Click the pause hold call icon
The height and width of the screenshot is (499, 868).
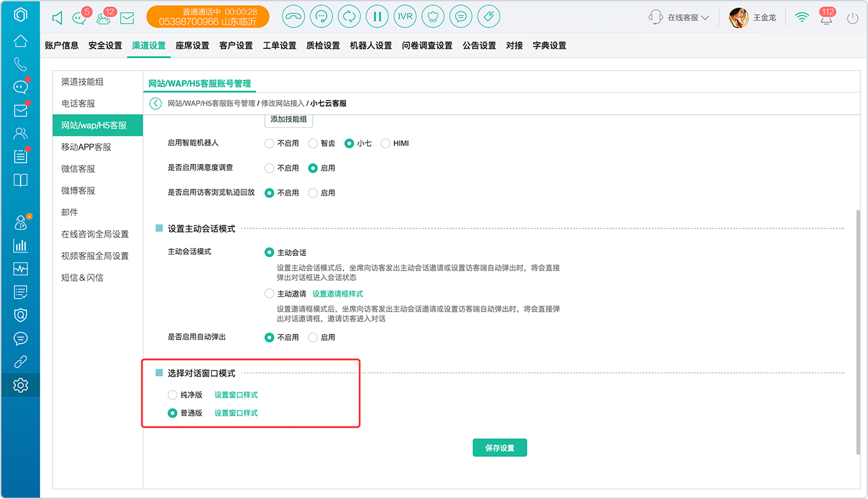pyautogui.click(x=377, y=17)
